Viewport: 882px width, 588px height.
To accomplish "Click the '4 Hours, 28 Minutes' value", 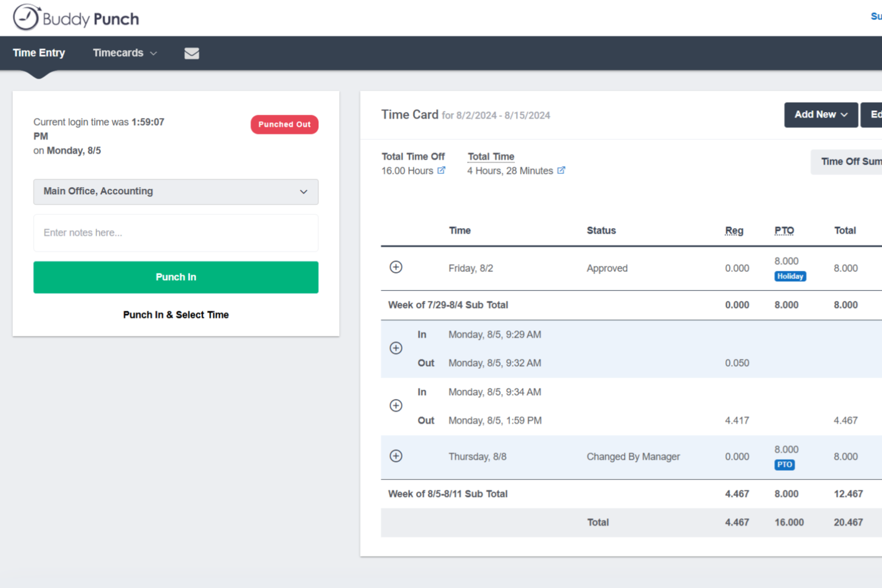I will 510,171.
